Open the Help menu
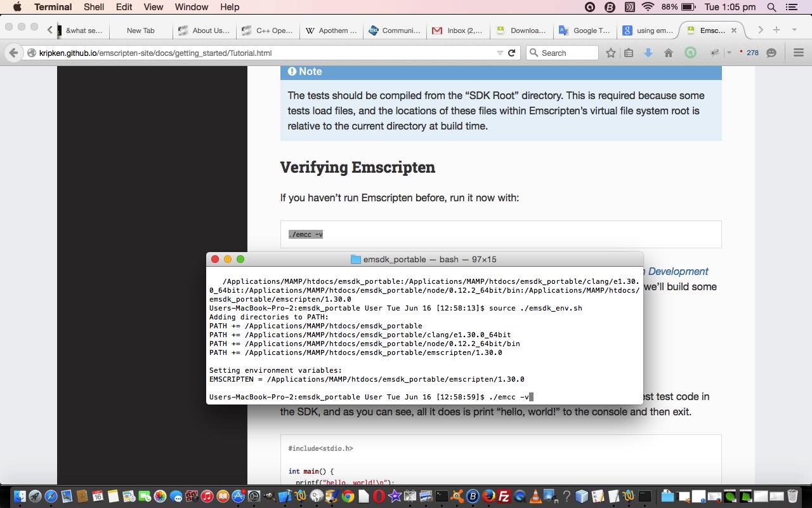 (x=230, y=7)
